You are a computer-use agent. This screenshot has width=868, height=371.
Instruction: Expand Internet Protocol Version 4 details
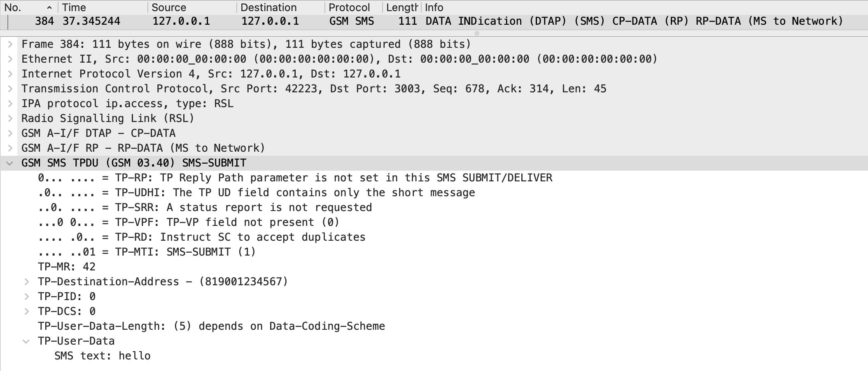(x=10, y=74)
